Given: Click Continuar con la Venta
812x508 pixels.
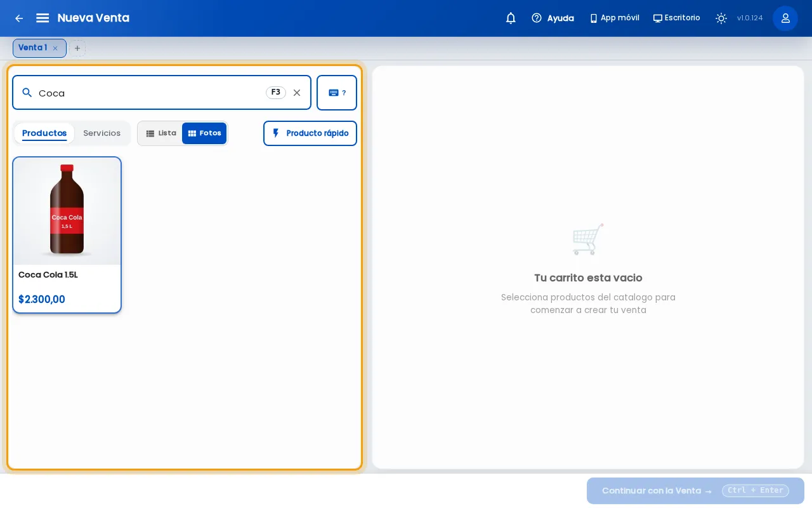Looking at the screenshot, I should [695, 491].
